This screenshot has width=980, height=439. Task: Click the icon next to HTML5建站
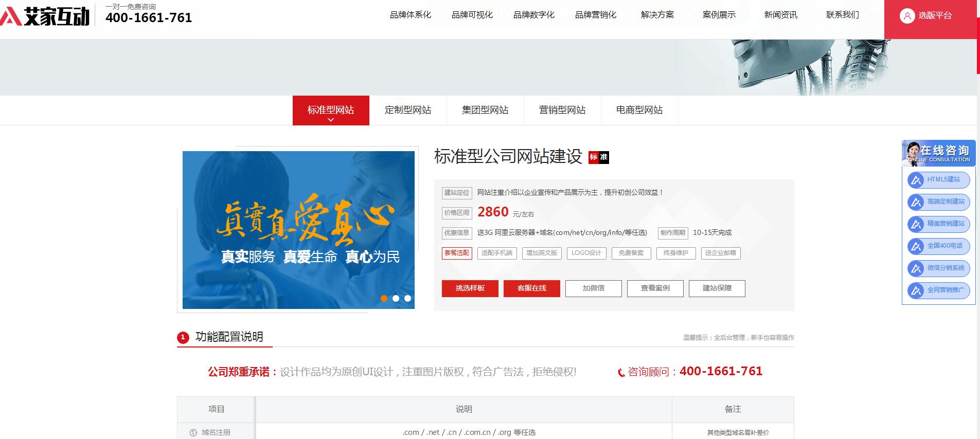(x=916, y=180)
